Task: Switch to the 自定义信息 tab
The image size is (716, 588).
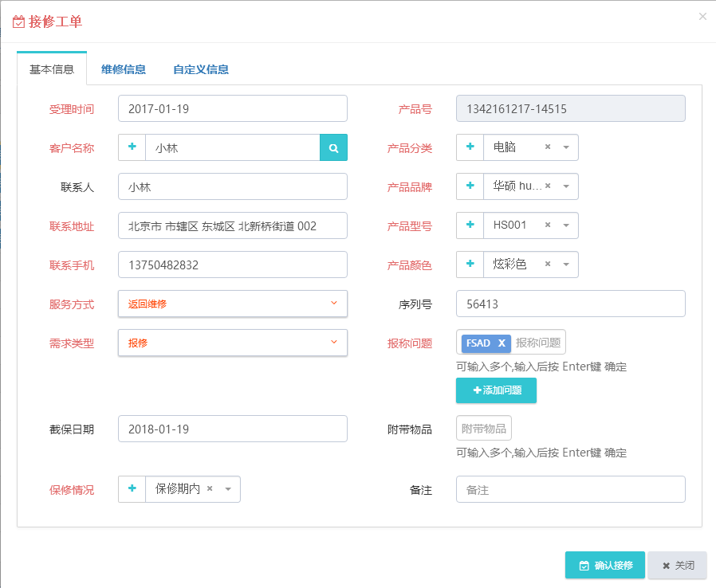Action: tap(201, 69)
